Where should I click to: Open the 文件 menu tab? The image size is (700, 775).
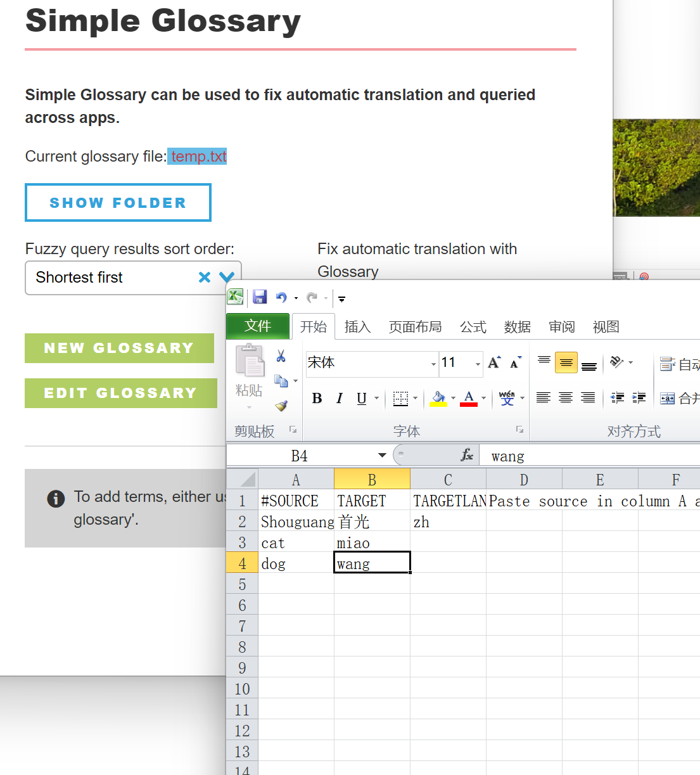click(x=258, y=326)
